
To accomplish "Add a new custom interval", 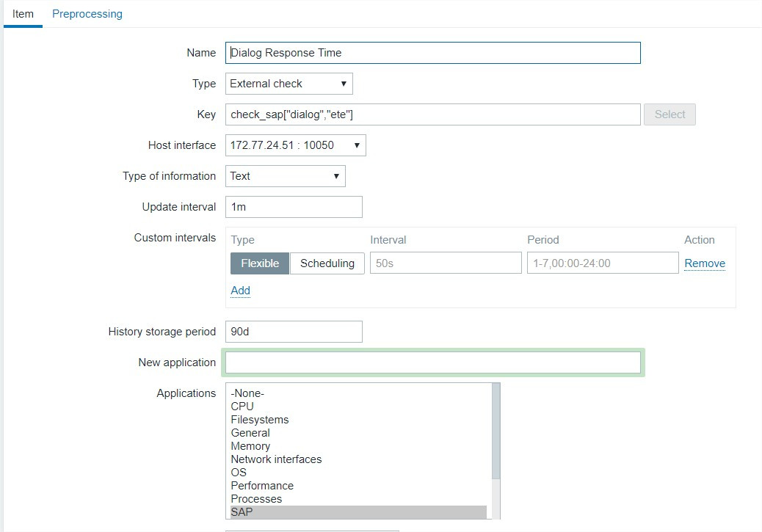I will pyautogui.click(x=240, y=291).
